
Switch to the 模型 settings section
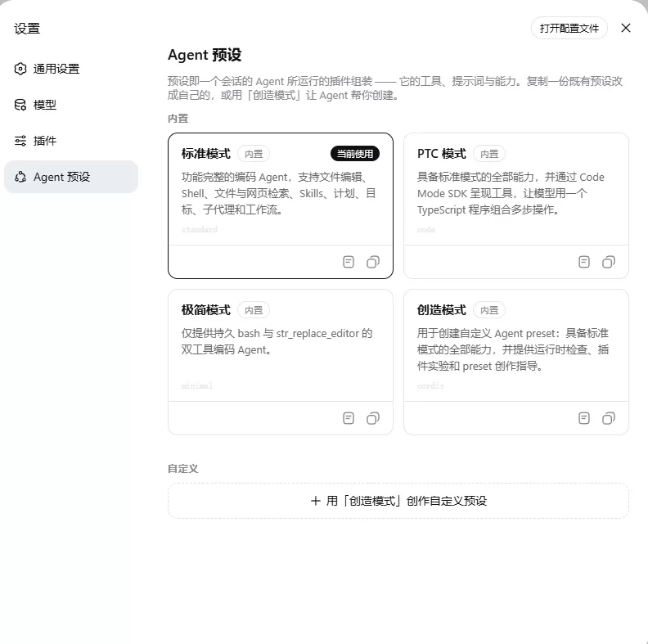click(71, 105)
